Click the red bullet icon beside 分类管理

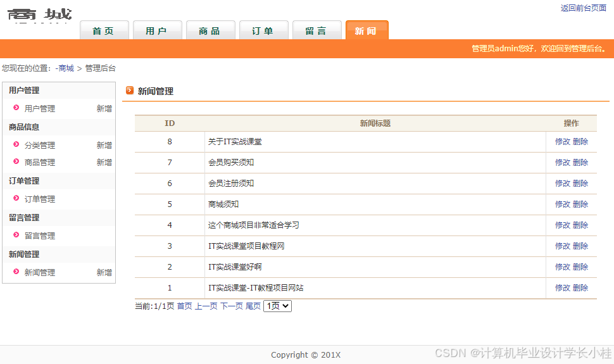coord(16,144)
